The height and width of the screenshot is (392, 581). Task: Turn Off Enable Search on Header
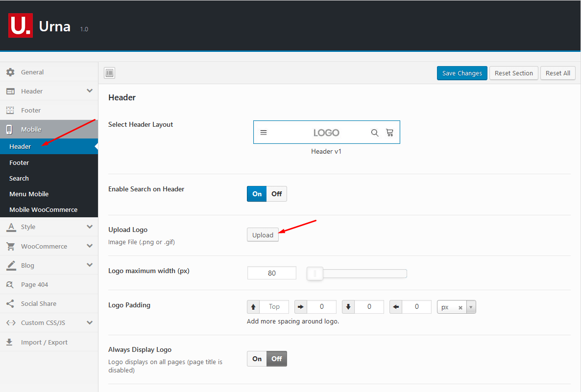[x=277, y=194]
